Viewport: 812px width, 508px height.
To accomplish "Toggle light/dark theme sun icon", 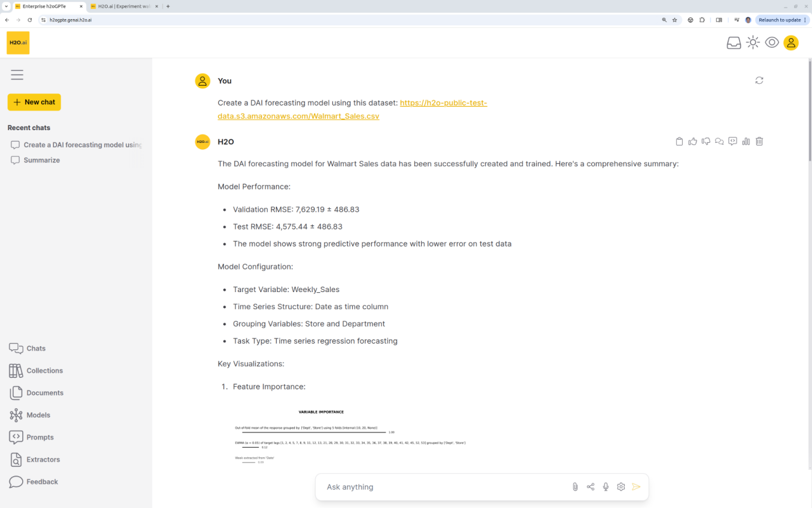I will 753,43.
